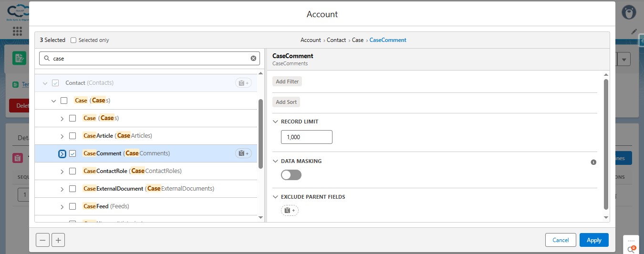The image size is (644, 254).
Task: Expand the CaseExternalDocument node
Action: click(x=62, y=189)
